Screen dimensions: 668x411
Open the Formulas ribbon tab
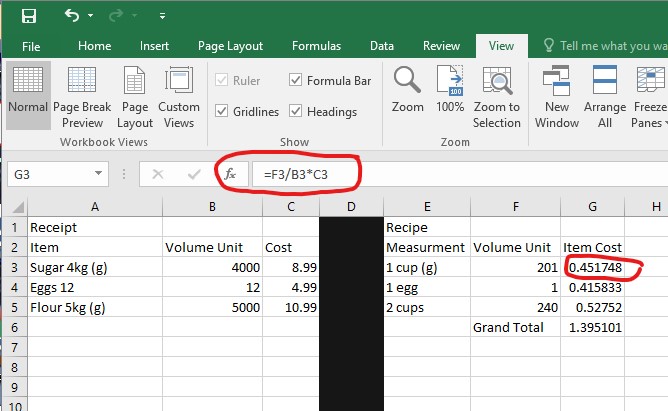(x=316, y=46)
